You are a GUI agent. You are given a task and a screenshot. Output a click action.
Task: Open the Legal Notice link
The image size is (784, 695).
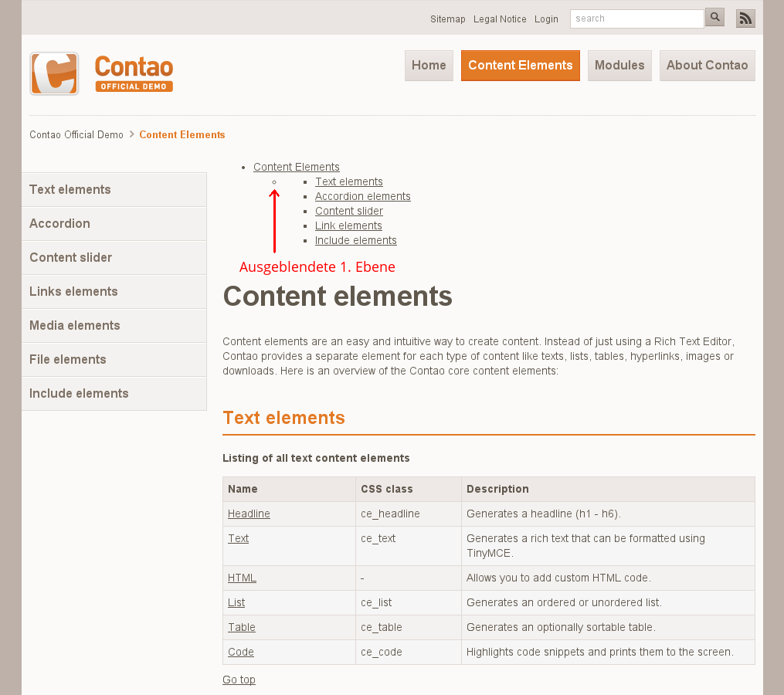500,19
